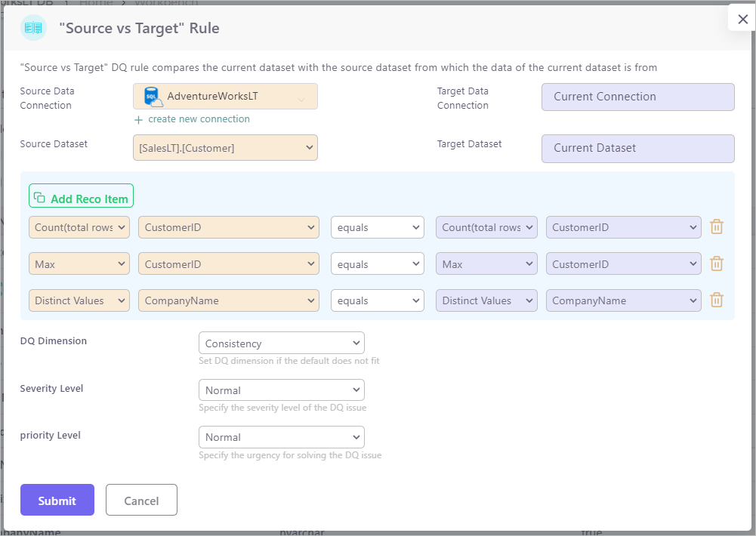Close the Source vs Target dialog

click(742, 20)
